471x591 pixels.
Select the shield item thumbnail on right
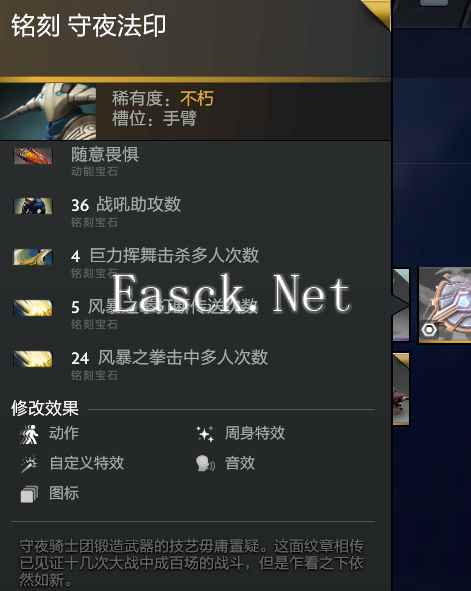[445, 305]
